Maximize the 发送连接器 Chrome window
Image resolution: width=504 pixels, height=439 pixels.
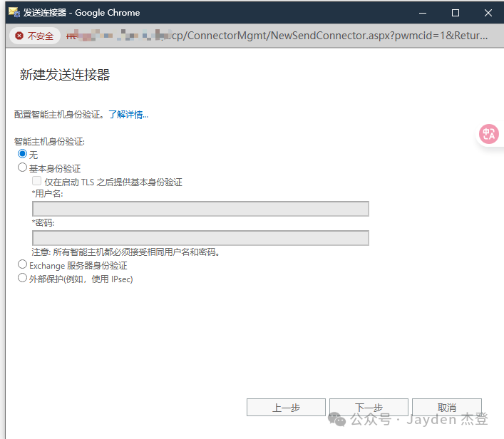456,13
